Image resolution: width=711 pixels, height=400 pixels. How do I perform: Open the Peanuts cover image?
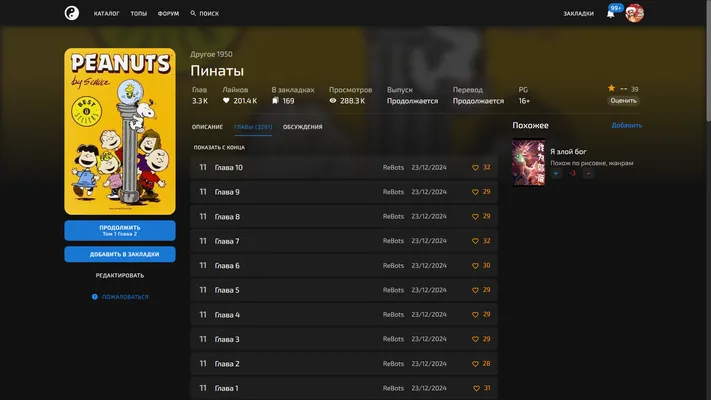(120, 132)
